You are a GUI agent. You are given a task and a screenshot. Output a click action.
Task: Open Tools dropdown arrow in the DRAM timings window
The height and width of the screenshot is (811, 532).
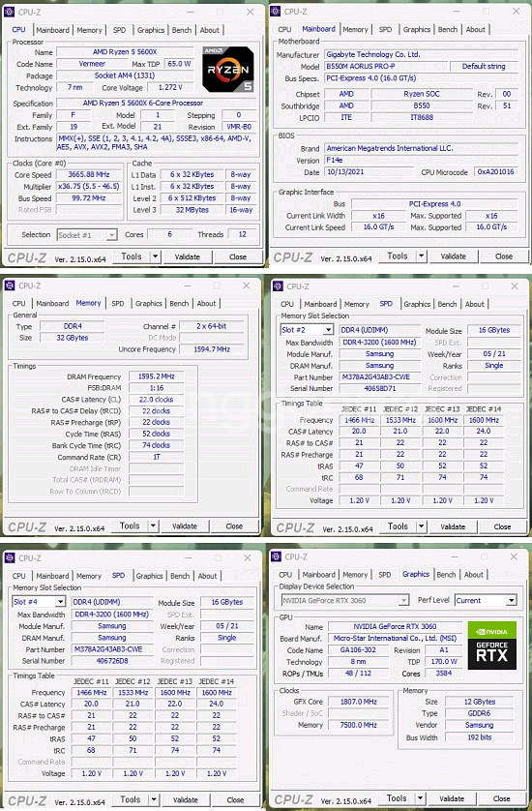tap(153, 526)
